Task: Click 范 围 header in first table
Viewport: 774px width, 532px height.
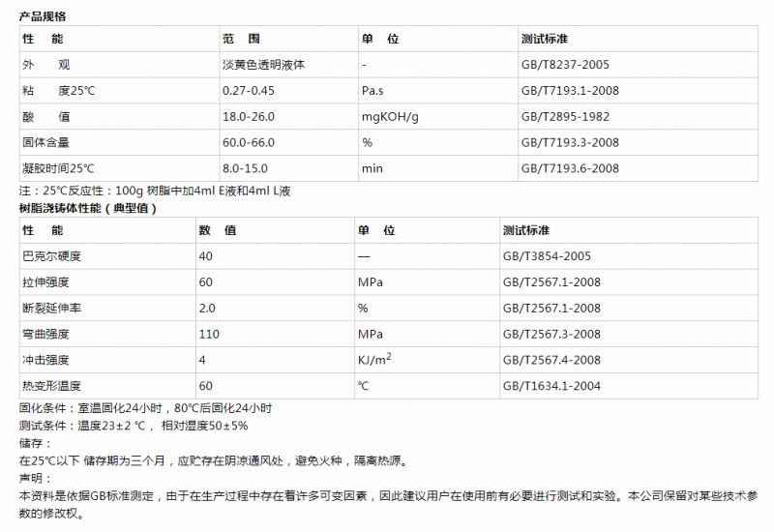Action: coord(241,39)
